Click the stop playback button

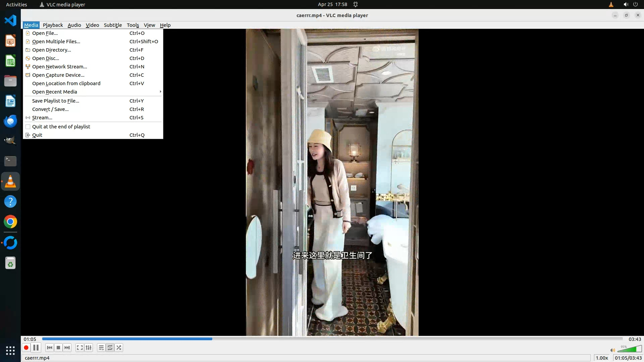(x=58, y=348)
